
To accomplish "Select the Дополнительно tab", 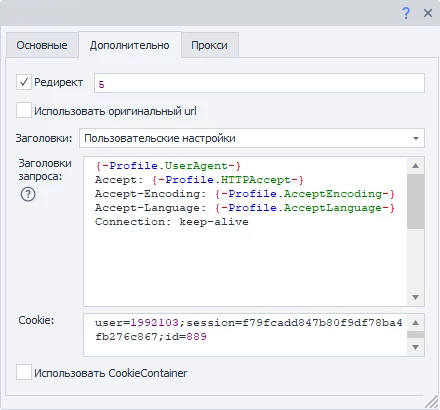I will 130,45.
